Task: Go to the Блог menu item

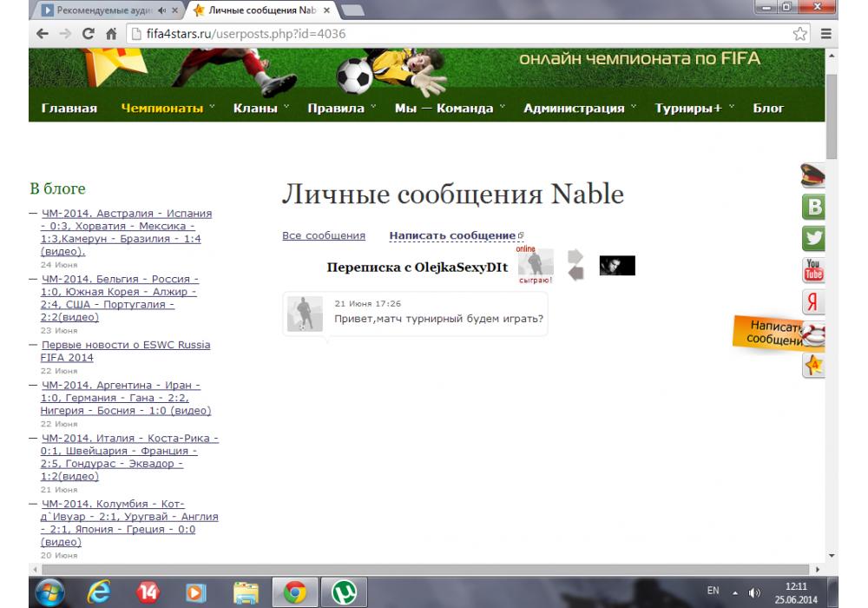Action: (x=768, y=109)
